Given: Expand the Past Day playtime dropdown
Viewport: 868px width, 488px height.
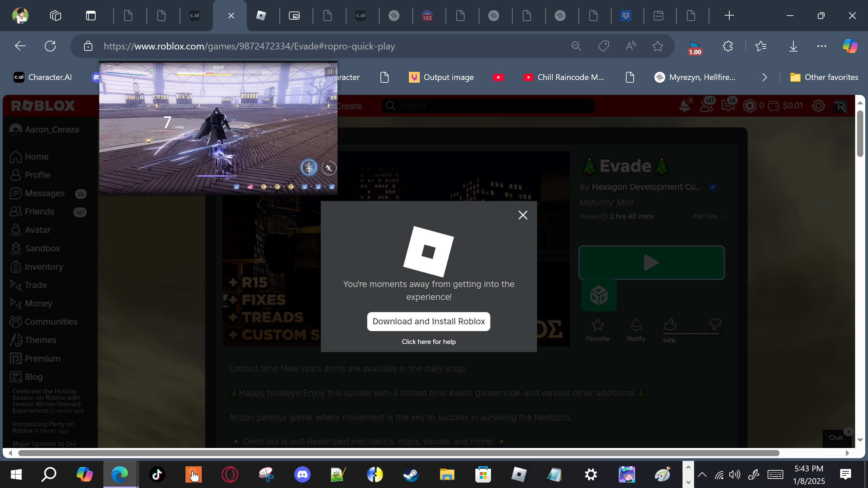Looking at the screenshot, I should point(709,216).
